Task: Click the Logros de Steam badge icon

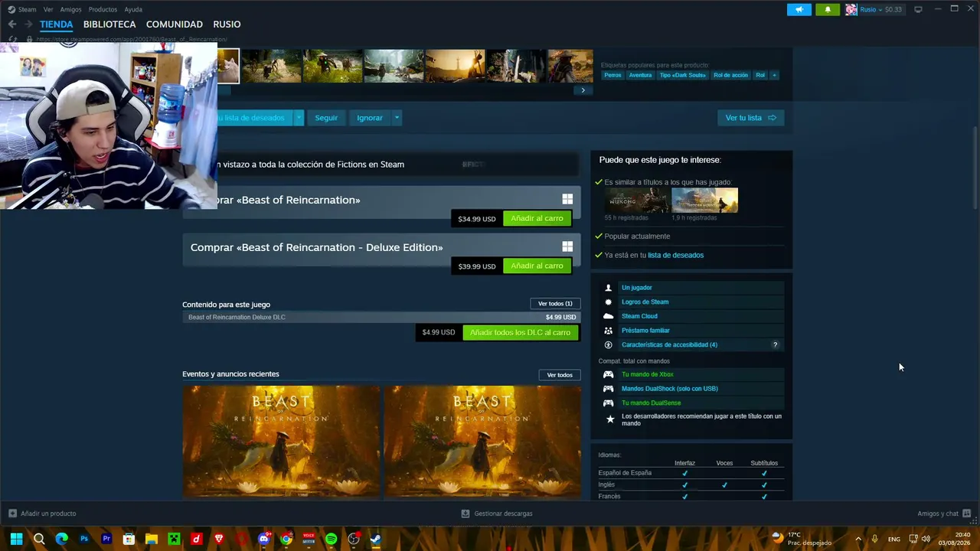Action: 609,302
